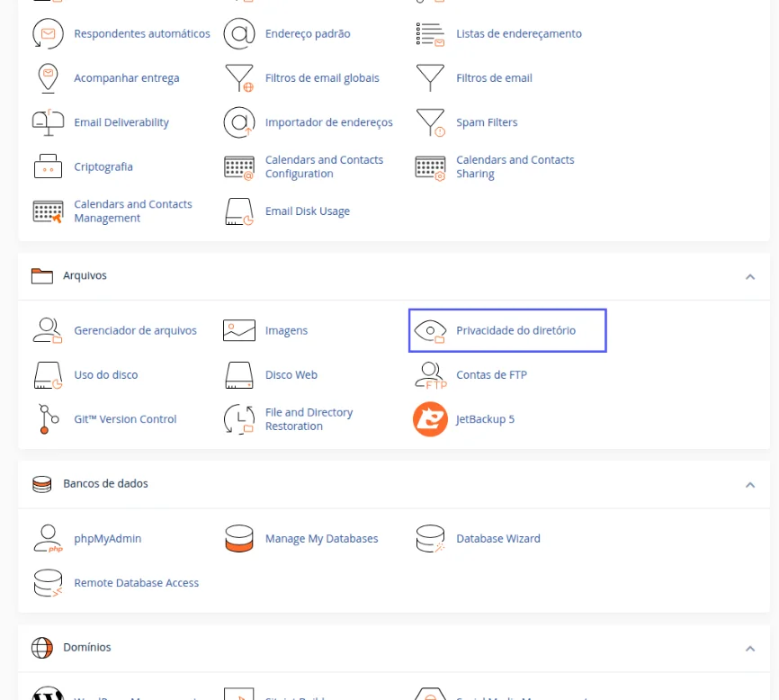779x700 pixels.
Task: Click the Uso do disco icon
Action: 49,375
